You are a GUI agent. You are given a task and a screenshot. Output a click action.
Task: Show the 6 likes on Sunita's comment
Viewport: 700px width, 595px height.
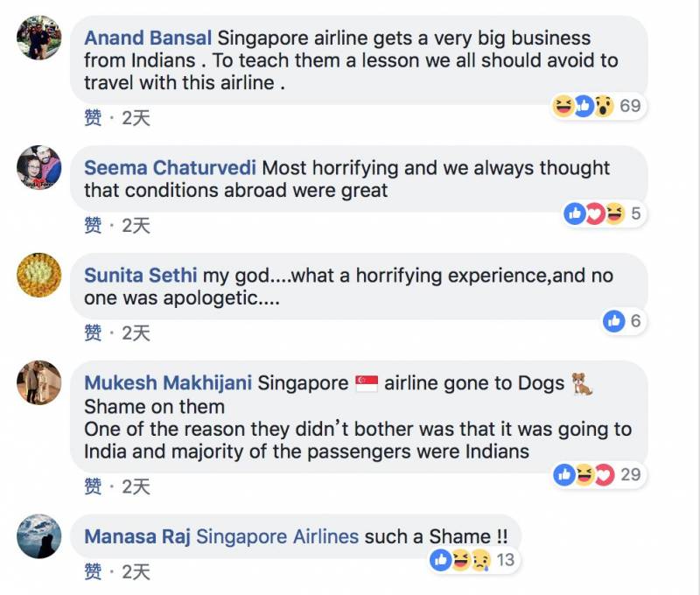[623, 321]
